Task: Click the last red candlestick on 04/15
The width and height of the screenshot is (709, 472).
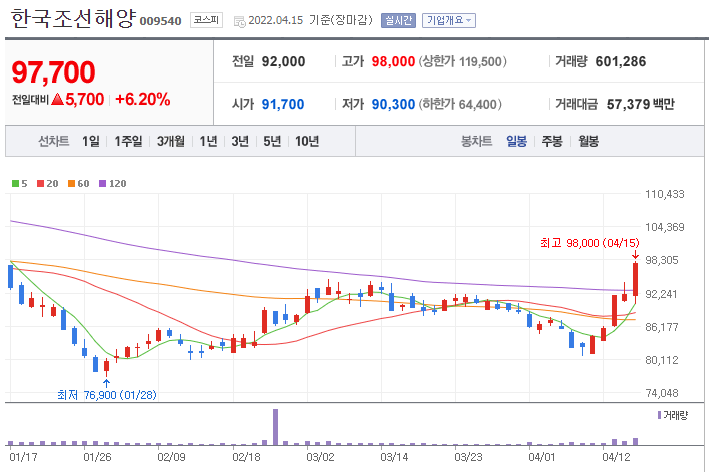Action: [635, 279]
